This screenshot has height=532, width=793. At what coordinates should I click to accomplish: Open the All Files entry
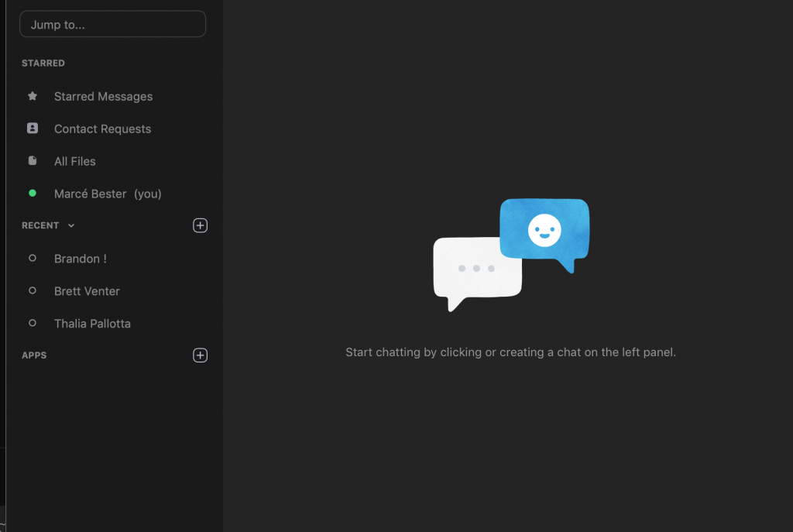pos(75,162)
